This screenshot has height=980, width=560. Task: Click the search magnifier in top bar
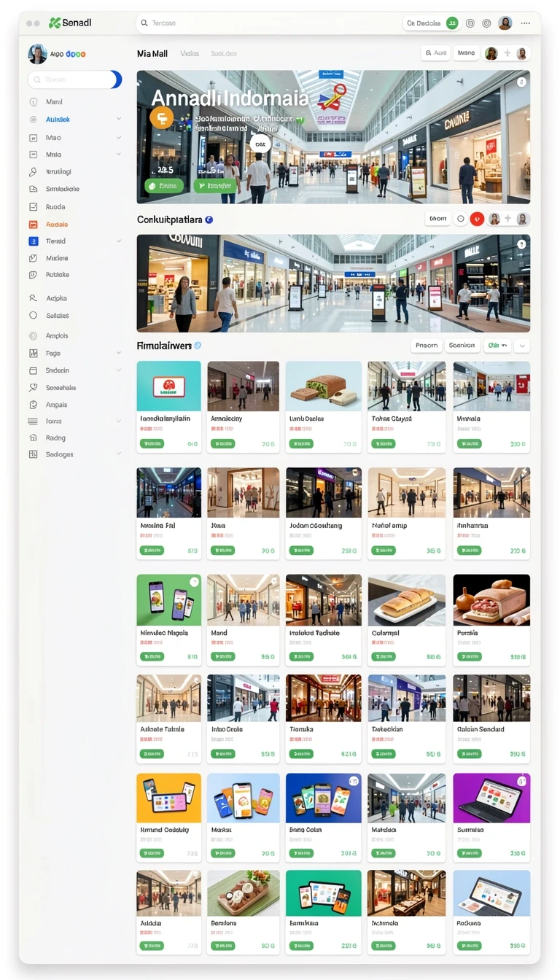click(x=144, y=23)
